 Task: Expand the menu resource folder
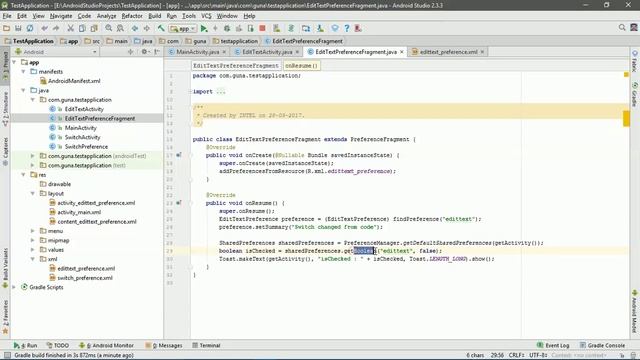pos(33,231)
